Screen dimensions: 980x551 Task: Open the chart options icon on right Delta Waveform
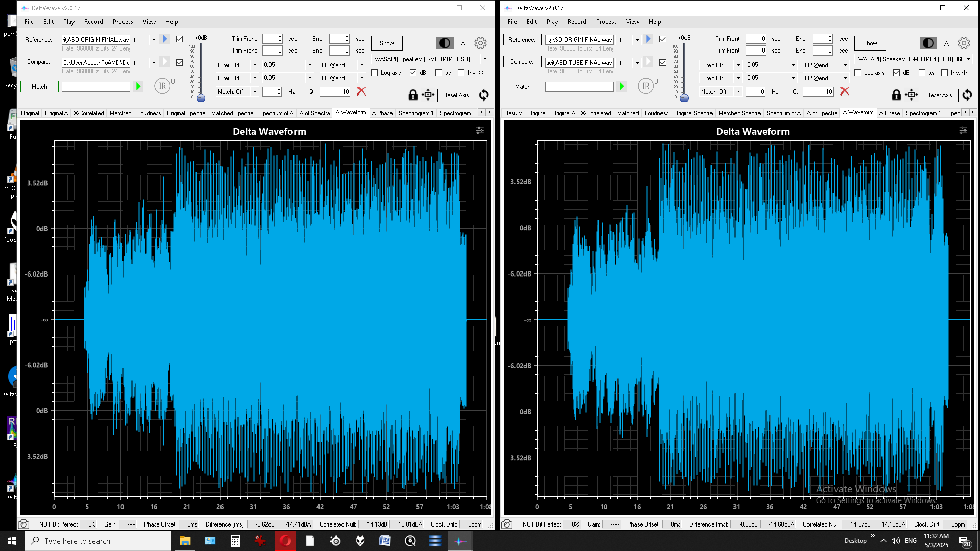pyautogui.click(x=963, y=131)
